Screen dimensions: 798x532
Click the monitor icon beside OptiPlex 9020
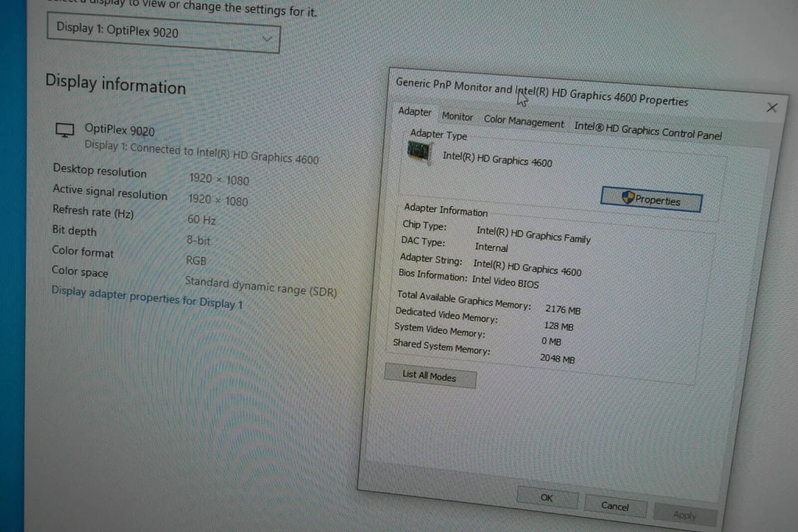pos(65,131)
